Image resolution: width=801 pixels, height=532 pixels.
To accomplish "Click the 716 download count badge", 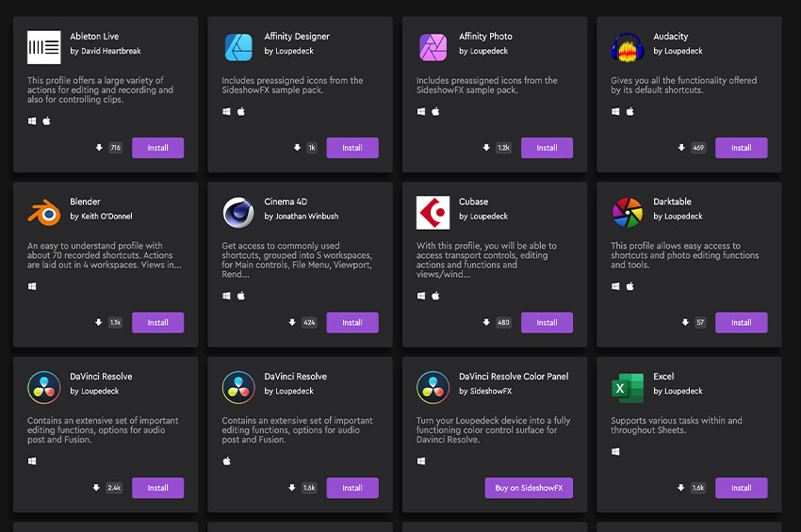I will pos(116,148).
